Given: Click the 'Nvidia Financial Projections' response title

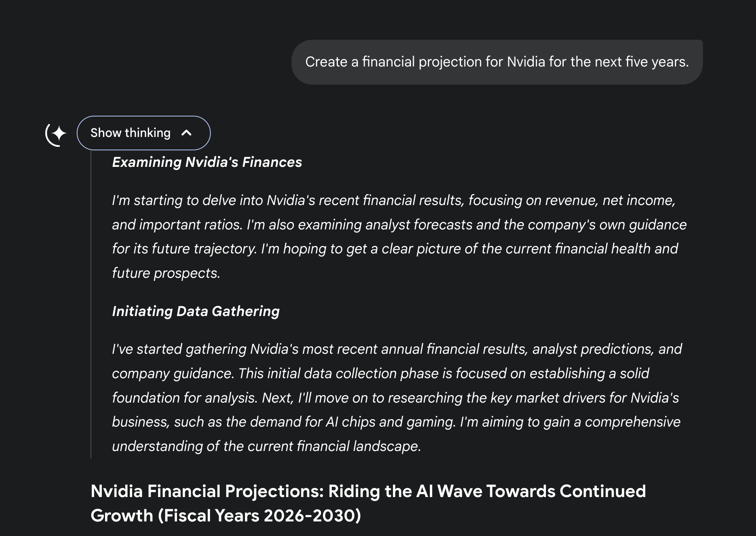Looking at the screenshot, I should pos(368,503).
